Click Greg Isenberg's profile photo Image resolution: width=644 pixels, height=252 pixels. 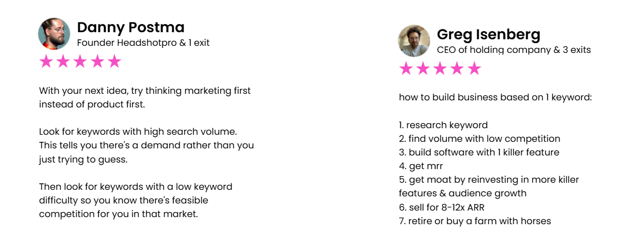point(414,41)
